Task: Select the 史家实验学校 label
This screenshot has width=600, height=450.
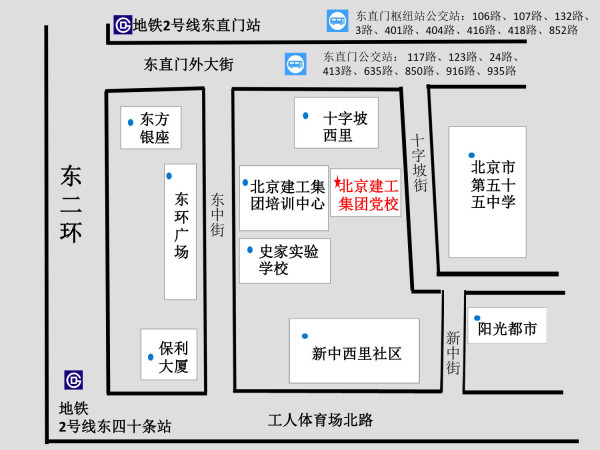Action: (289, 260)
